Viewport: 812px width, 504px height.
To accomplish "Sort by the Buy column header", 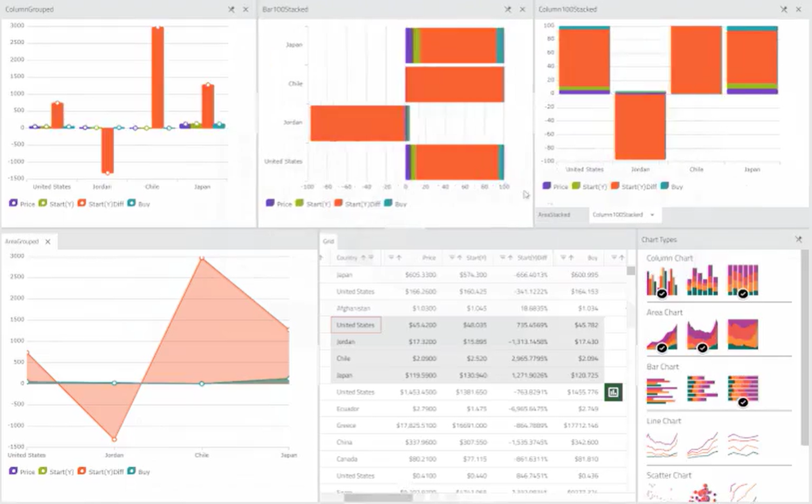I will coord(592,258).
